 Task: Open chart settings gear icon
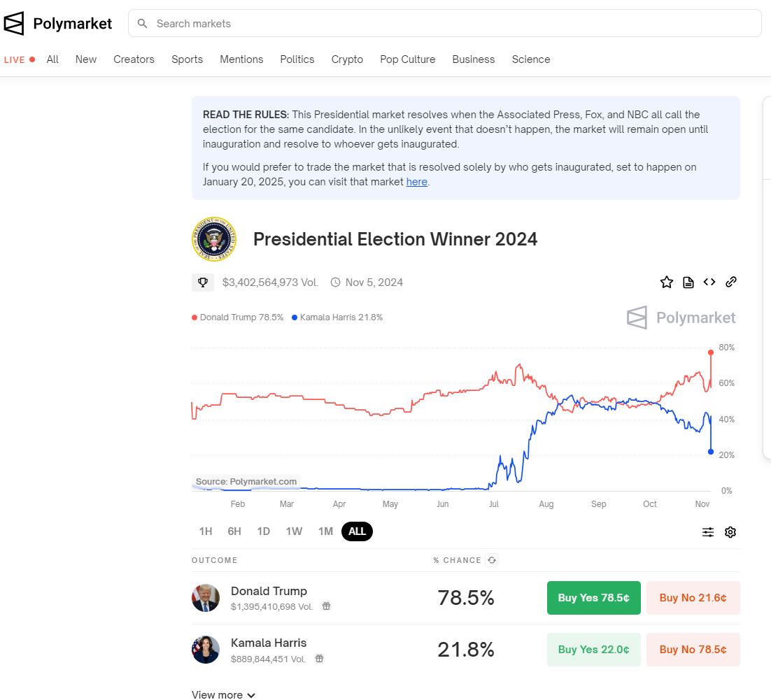(730, 532)
